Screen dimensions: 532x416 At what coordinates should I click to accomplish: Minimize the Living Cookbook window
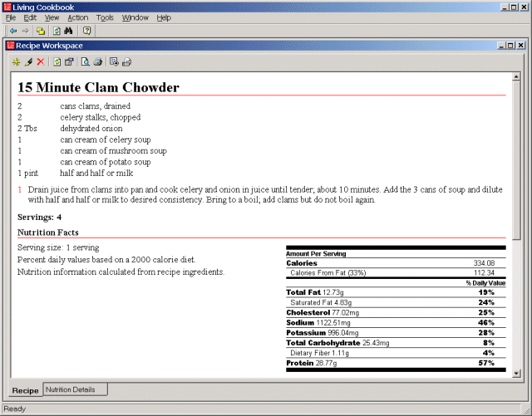(x=505, y=7)
